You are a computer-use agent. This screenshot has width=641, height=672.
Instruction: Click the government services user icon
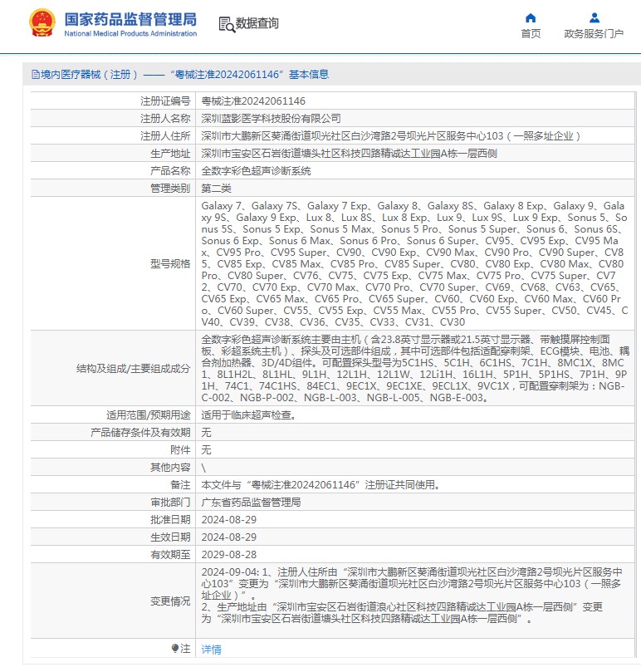point(594,17)
